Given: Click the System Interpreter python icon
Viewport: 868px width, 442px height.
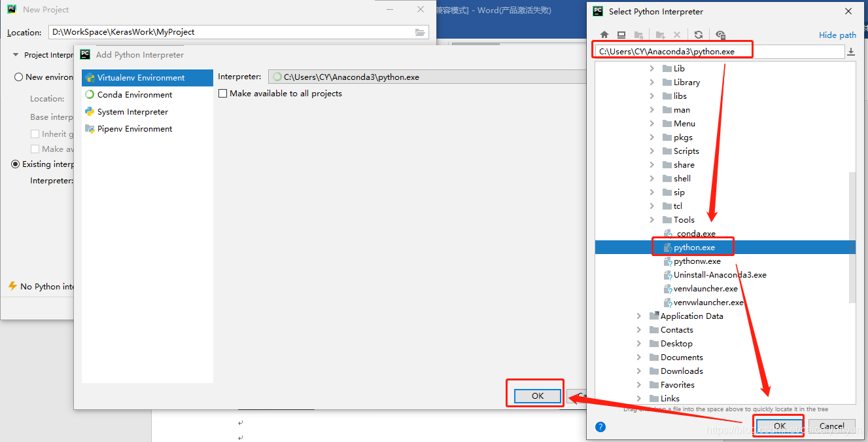Looking at the screenshot, I should 90,112.
